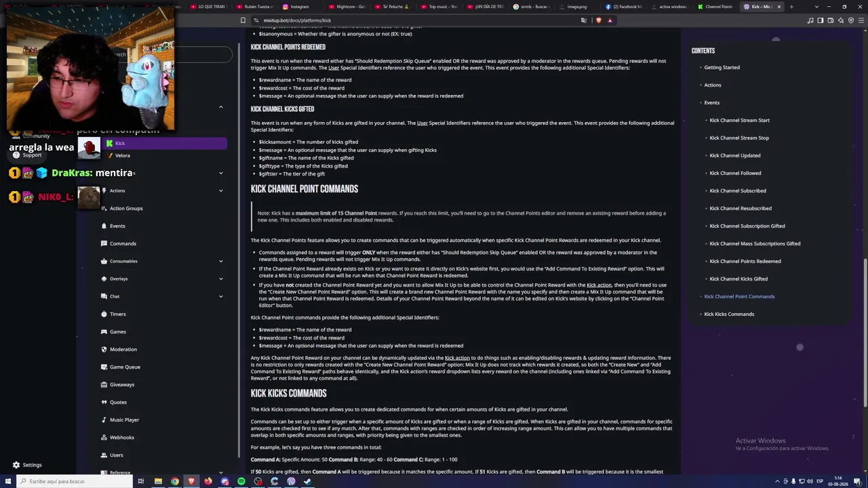Click the Brave Shields lion icon

(598, 20)
